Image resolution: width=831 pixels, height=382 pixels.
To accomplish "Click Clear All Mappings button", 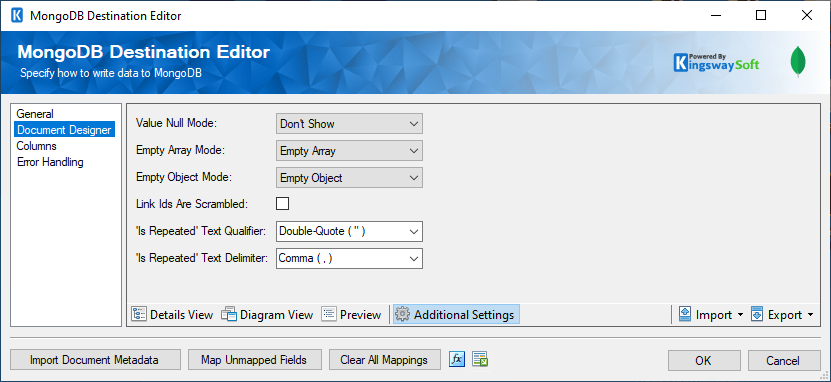I will click(x=385, y=360).
